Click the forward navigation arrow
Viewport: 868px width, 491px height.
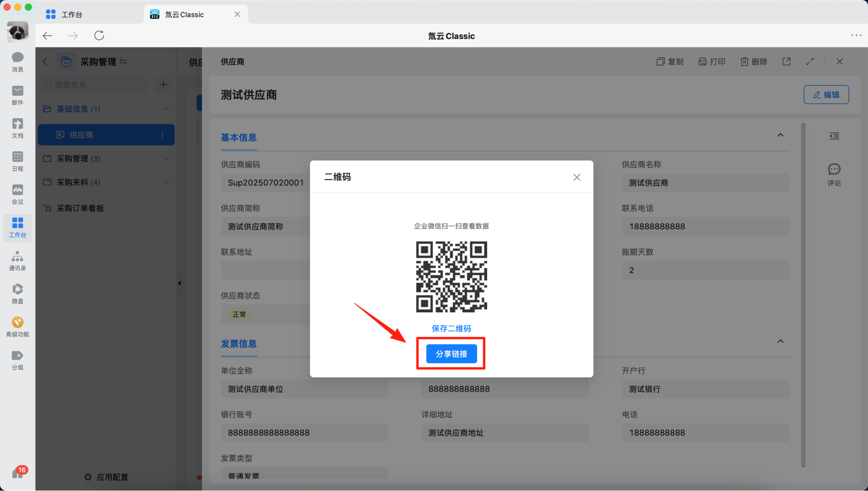coord(73,36)
